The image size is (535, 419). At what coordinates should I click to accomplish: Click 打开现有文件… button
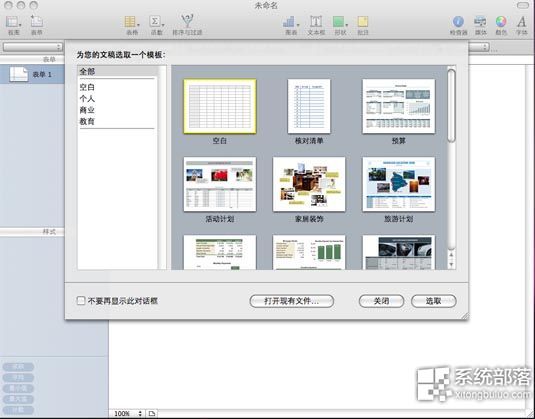tap(292, 301)
